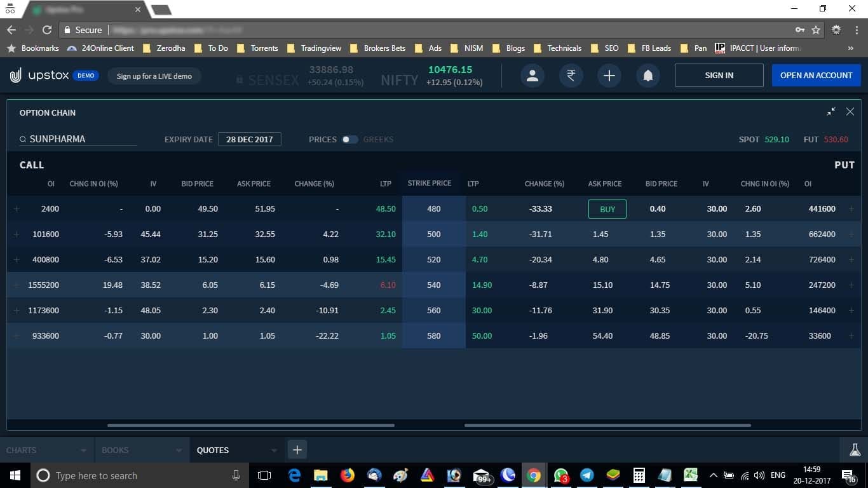
Task: Open Excel from taskbar
Action: (691, 475)
